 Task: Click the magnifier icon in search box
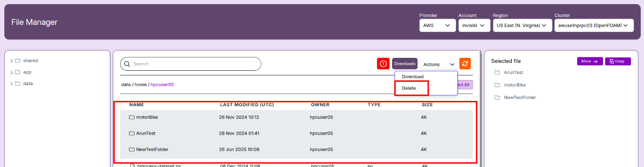pos(127,64)
